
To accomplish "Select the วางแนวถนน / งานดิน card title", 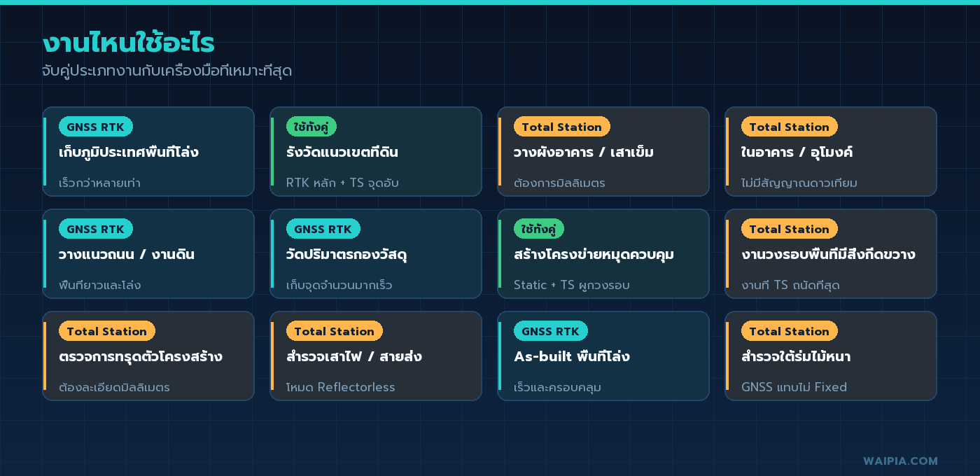I will point(127,254).
